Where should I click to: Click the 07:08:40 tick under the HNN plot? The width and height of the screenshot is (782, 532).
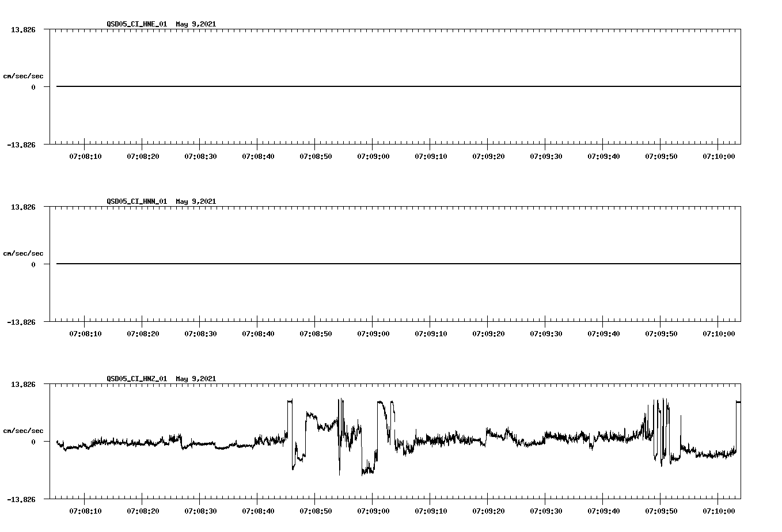pos(258,333)
